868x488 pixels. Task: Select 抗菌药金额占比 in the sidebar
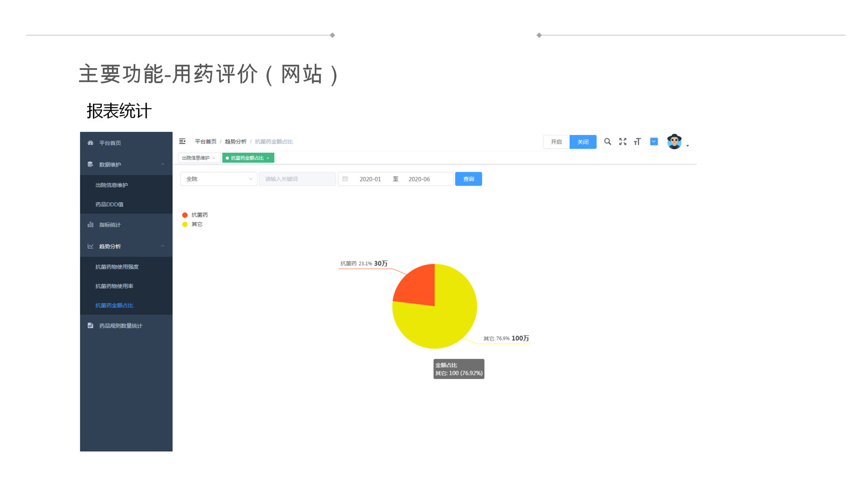pyautogui.click(x=126, y=305)
